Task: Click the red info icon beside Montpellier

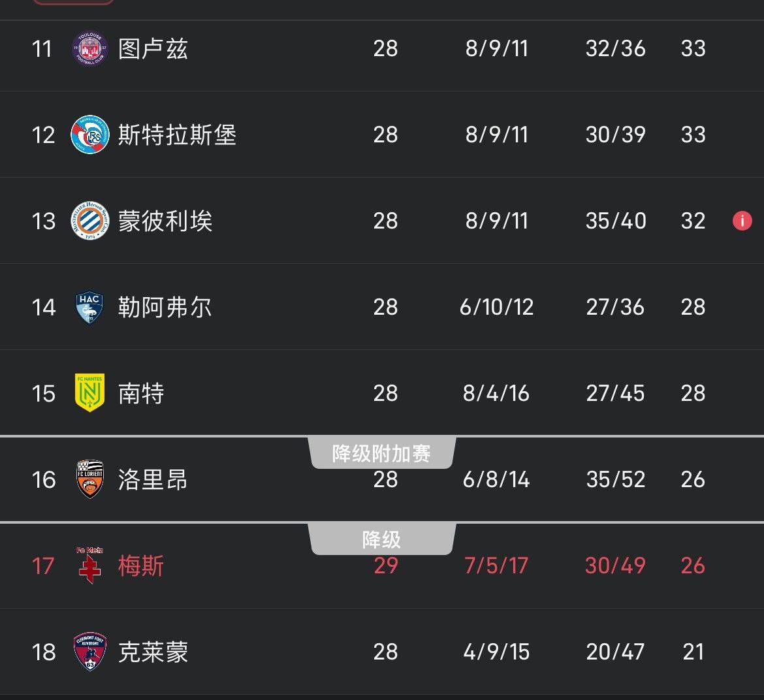Action: click(x=742, y=221)
